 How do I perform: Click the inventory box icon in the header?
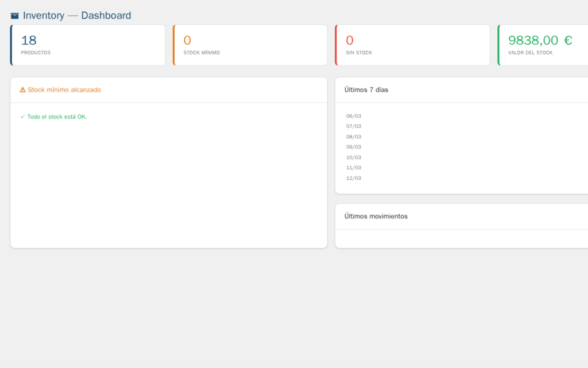pos(14,15)
